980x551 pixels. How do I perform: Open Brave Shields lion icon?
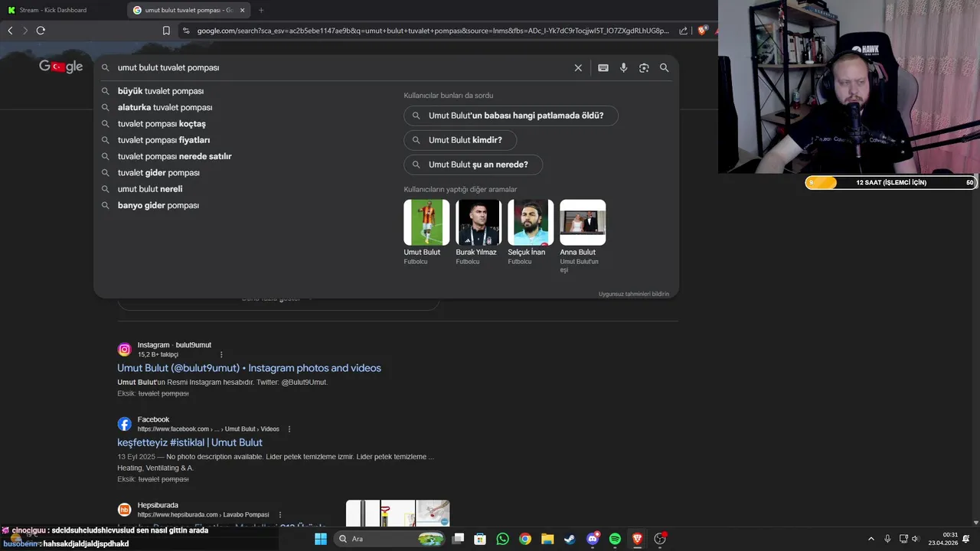pos(702,31)
